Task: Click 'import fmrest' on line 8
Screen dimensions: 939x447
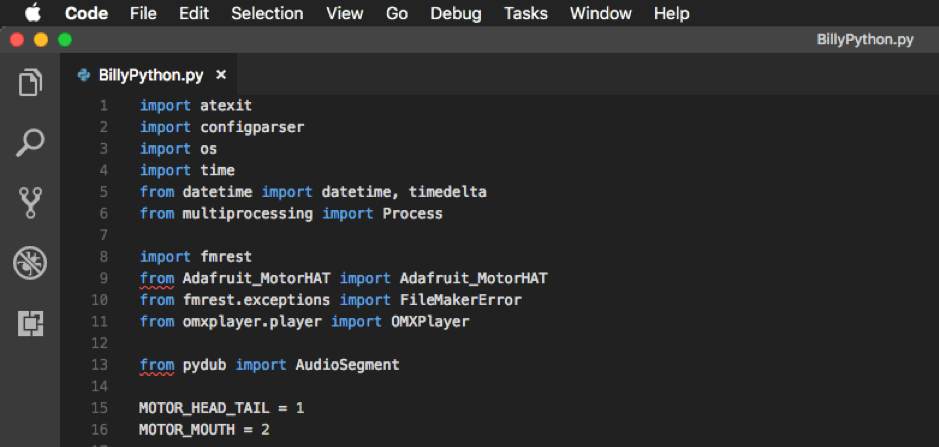Action: (196, 256)
